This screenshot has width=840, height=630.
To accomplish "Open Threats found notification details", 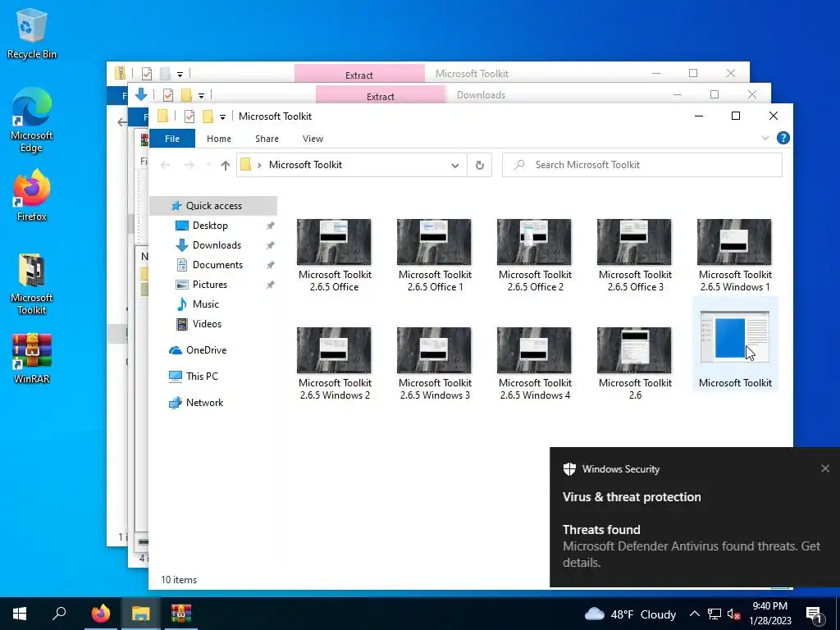I will (694, 518).
